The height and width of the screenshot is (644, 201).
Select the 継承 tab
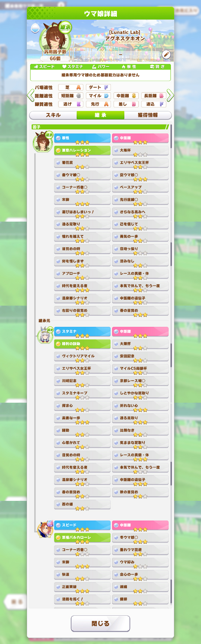pyautogui.click(x=100, y=115)
